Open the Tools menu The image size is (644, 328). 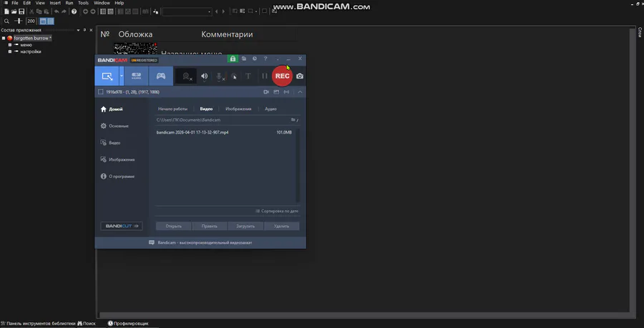click(x=84, y=3)
